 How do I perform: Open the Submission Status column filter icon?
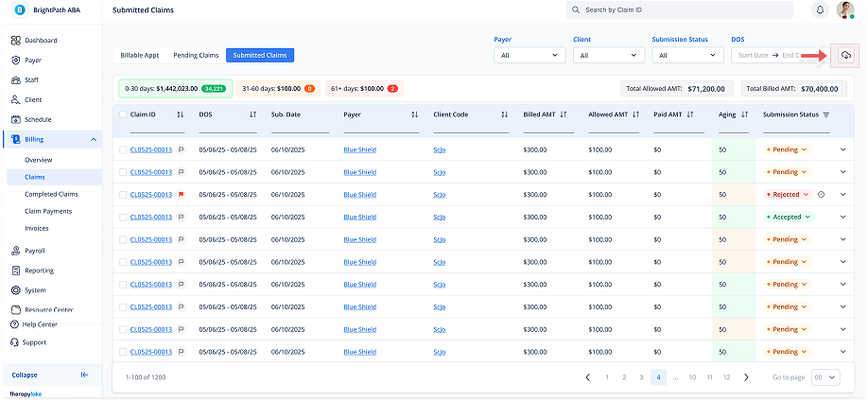(x=825, y=114)
